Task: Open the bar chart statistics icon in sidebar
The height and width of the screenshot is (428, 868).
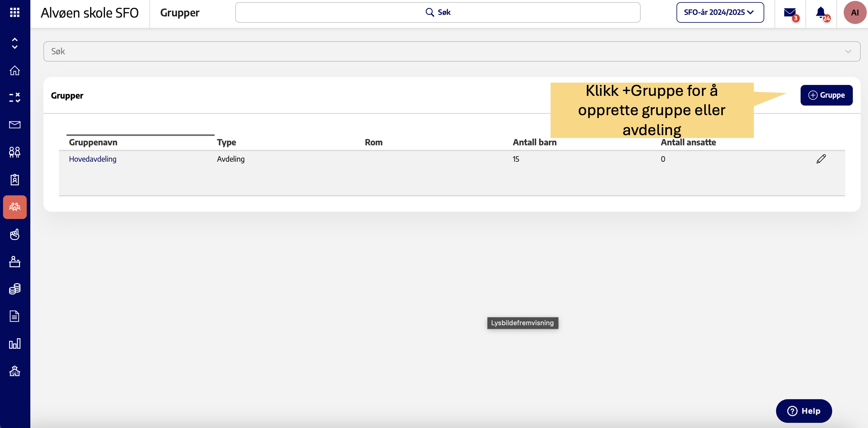Action: tap(15, 343)
